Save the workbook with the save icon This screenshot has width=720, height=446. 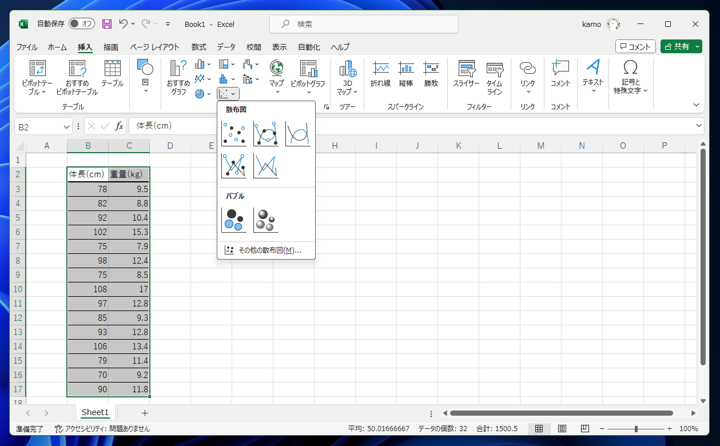(x=107, y=24)
